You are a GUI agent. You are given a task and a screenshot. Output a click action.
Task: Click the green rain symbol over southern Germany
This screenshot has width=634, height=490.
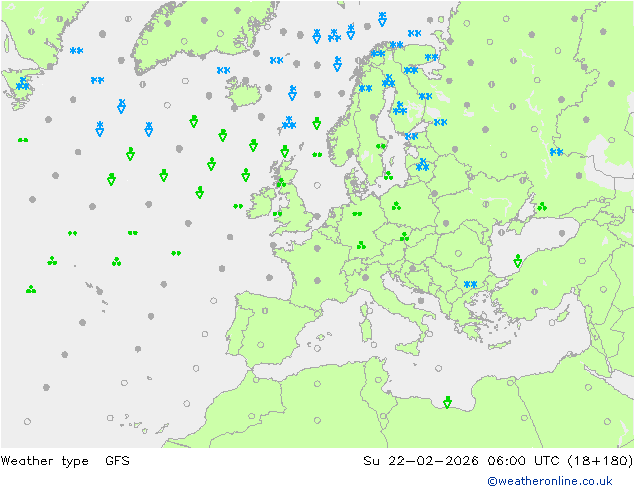[x=361, y=245]
